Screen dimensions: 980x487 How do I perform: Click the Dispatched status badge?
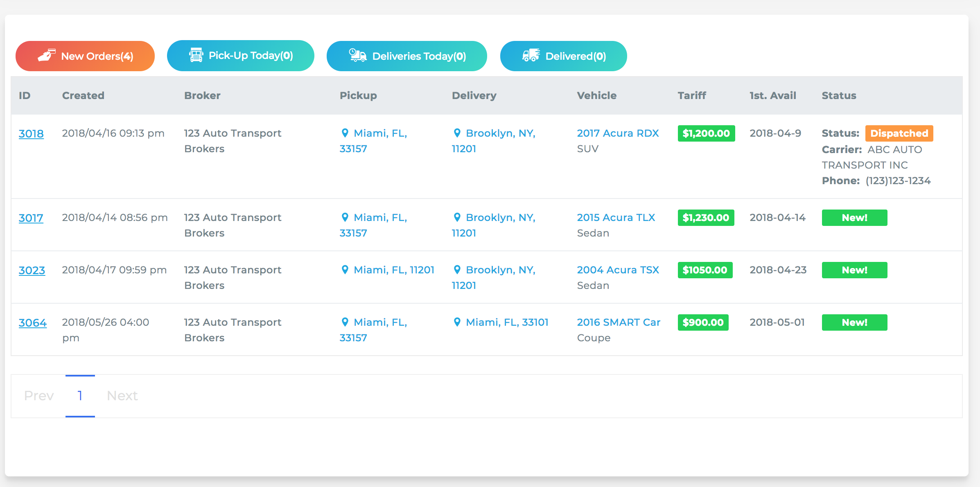pos(899,133)
